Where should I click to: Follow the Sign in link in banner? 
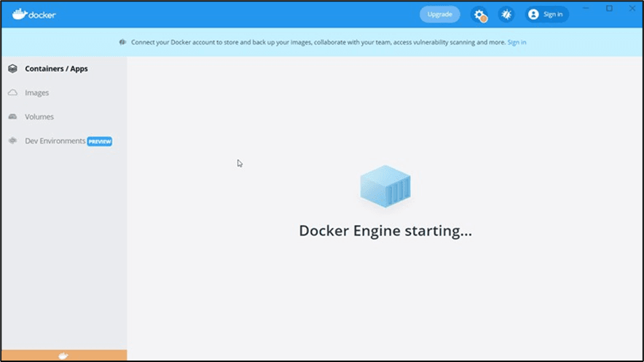coord(517,42)
